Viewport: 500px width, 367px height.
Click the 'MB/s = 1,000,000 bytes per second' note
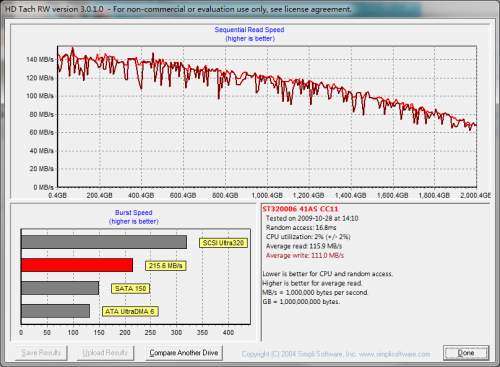pyautogui.click(x=315, y=293)
